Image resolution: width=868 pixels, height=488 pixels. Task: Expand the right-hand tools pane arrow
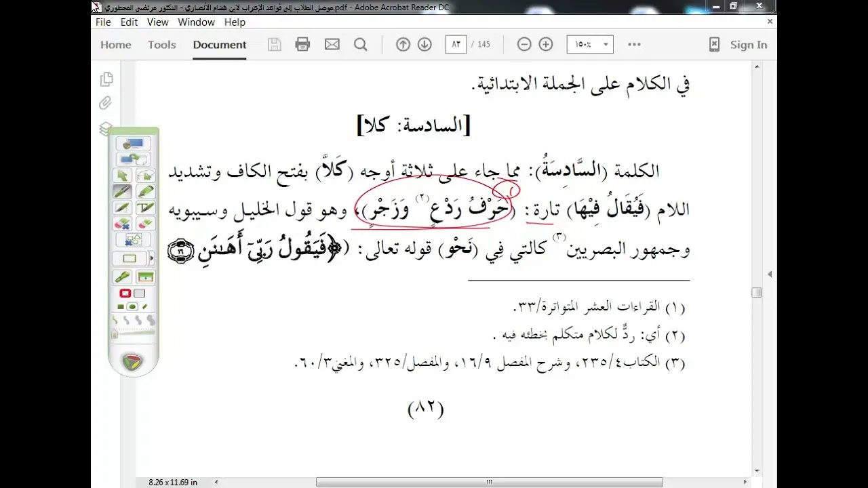pyautogui.click(x=770, y=274)
